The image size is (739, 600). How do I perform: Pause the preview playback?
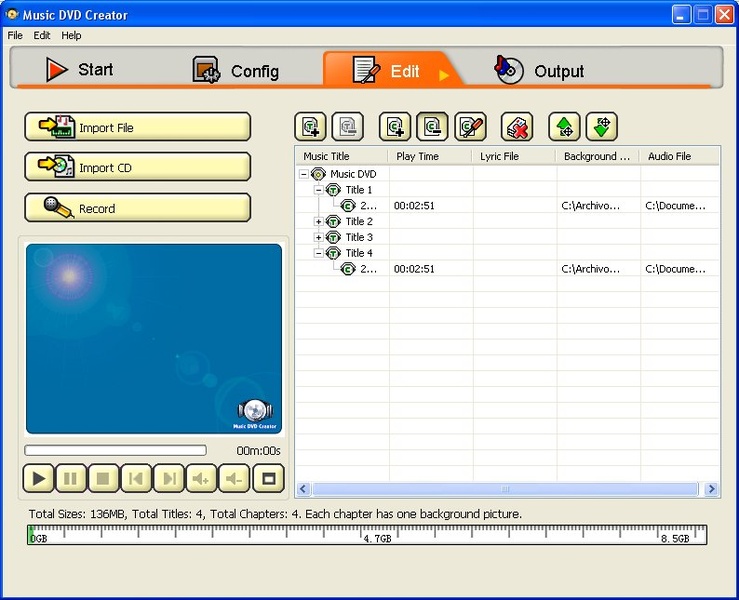click(x=71, y=478)
